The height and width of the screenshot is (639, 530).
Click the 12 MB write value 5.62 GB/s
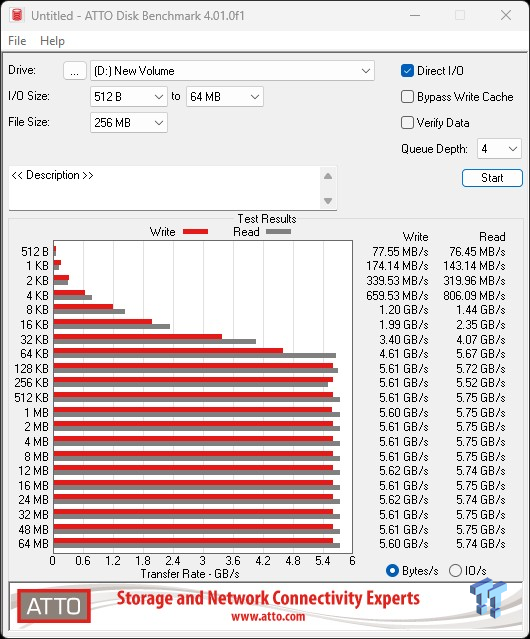(404, 471)
